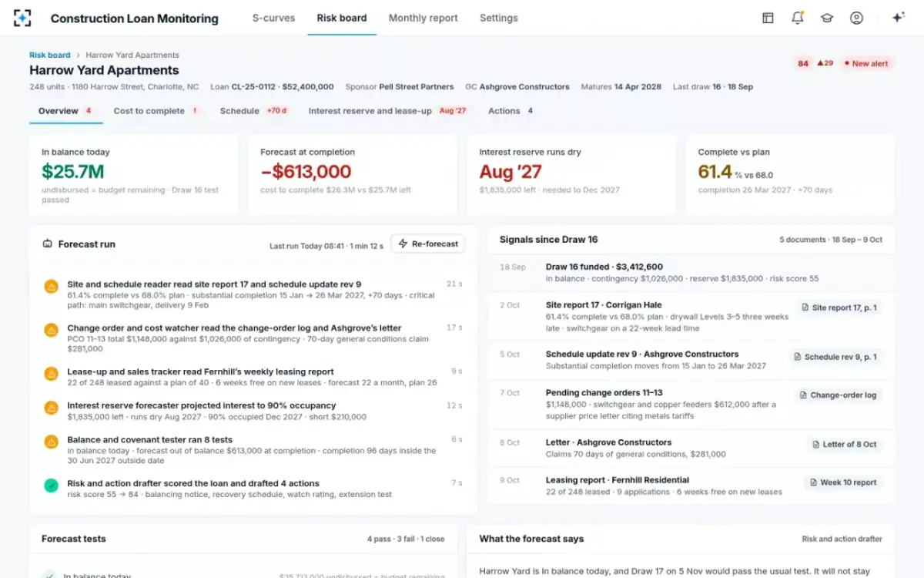The width and height of the screenshot is (924, 578).
Task: Select the Draw 16 funded signal row
Action: click(691, 273)
